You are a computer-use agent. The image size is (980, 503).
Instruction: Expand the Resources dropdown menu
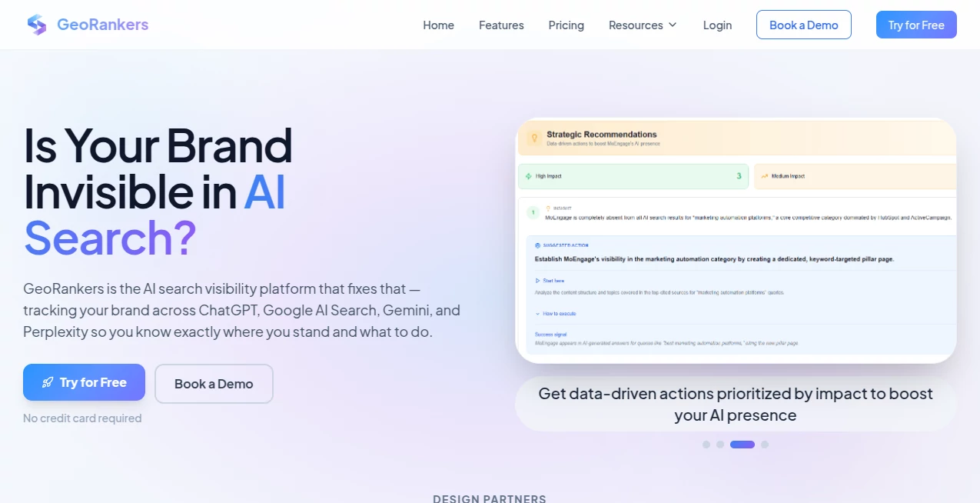pyautogui.click(x=643, y=25)
